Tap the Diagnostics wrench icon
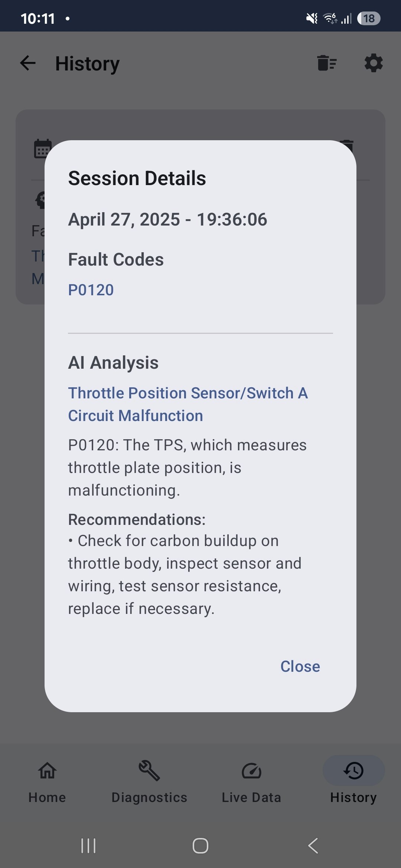The width and height of the screenshot is (401, 868). click(149, 770)
